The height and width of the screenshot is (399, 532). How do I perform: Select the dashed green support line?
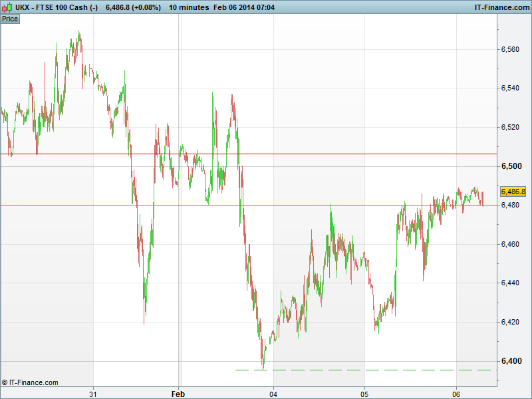pos(366,370)
